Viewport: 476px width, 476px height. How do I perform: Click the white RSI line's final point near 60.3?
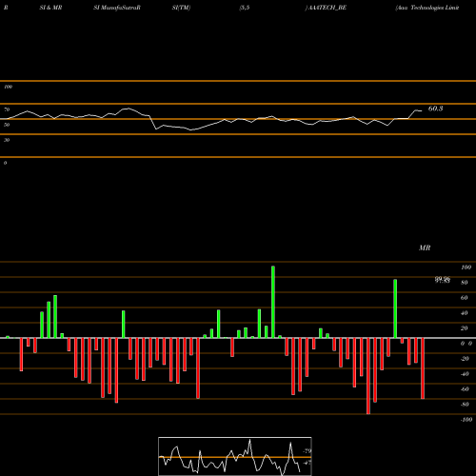[x=422, y=110]
